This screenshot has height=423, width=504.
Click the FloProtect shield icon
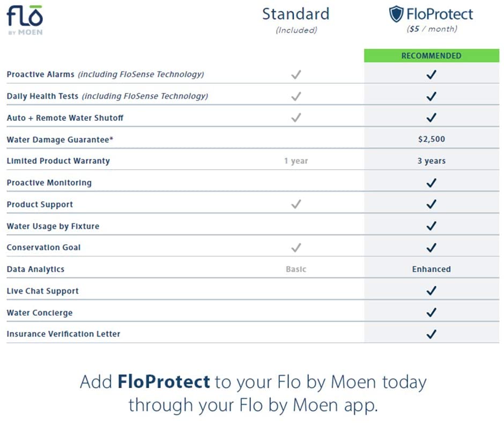click(396, 14)
